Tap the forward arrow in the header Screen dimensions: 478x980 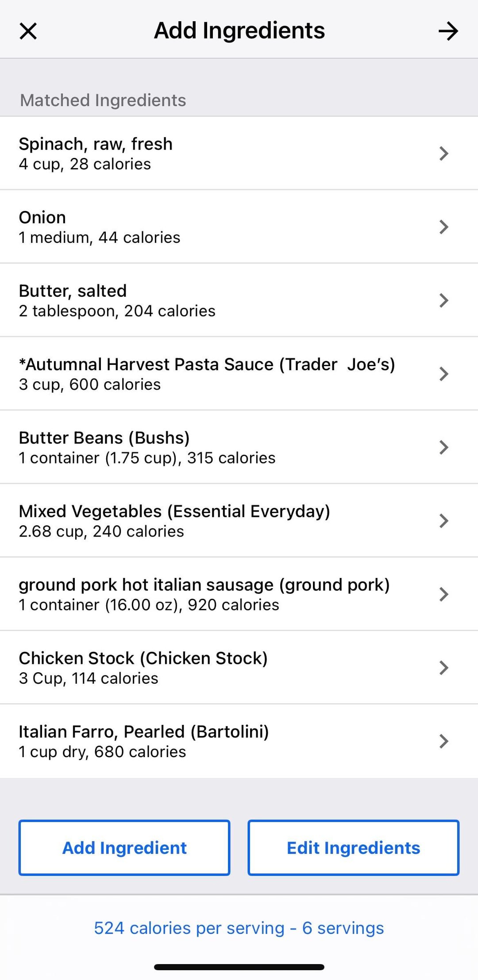(x=448, y=31)
